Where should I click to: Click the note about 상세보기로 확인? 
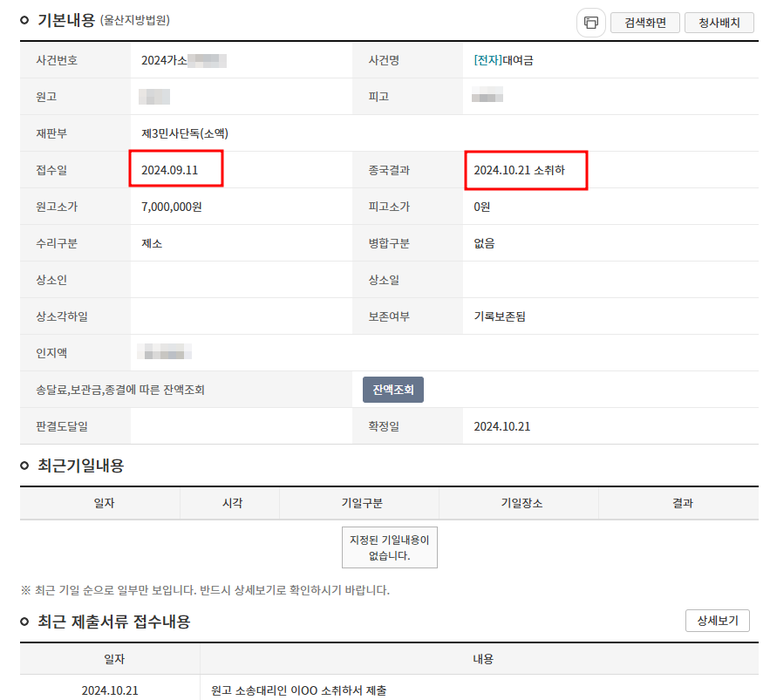pos(205,590)
